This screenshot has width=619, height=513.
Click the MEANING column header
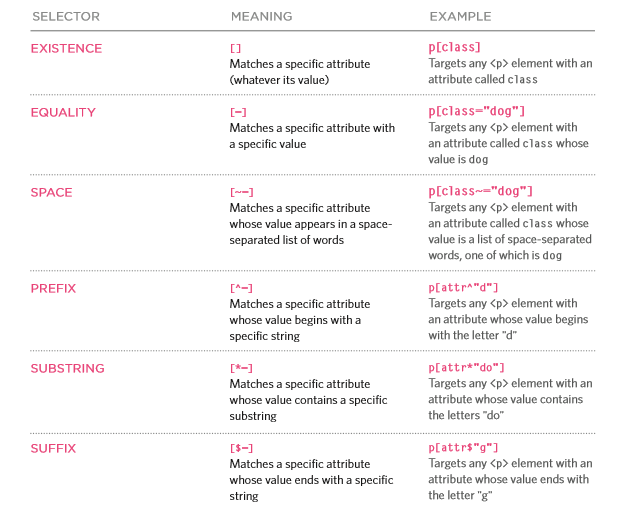tap(262, 17)
